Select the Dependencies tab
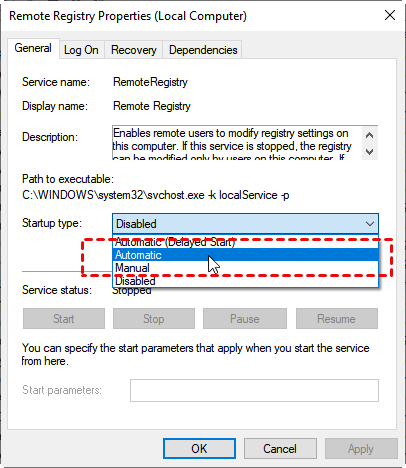Screen dimensions: 406x468 (x=203, y=50)
